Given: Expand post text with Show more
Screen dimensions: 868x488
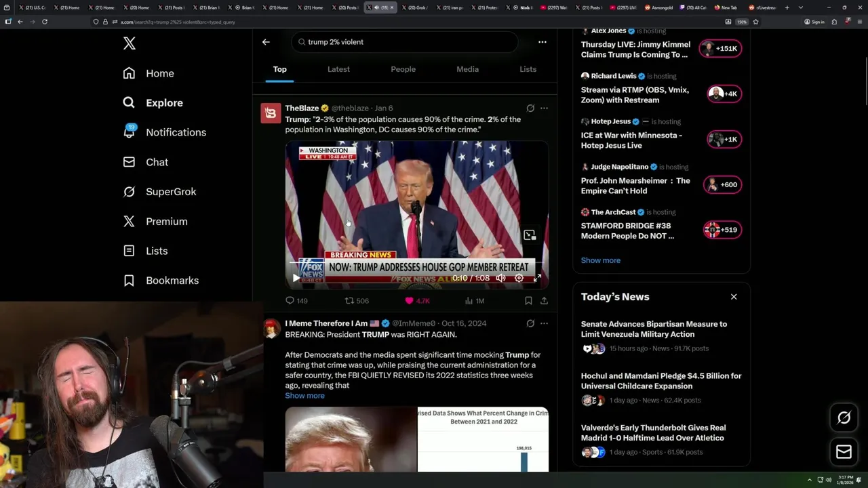Looking at the screenshot, I should [304, 396].
